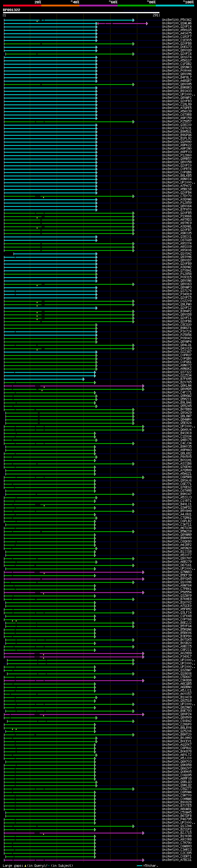This screenshot has width=197, height=868.
Task: Open hit UniRef100_A5H1G5
Action: point(177,30)
